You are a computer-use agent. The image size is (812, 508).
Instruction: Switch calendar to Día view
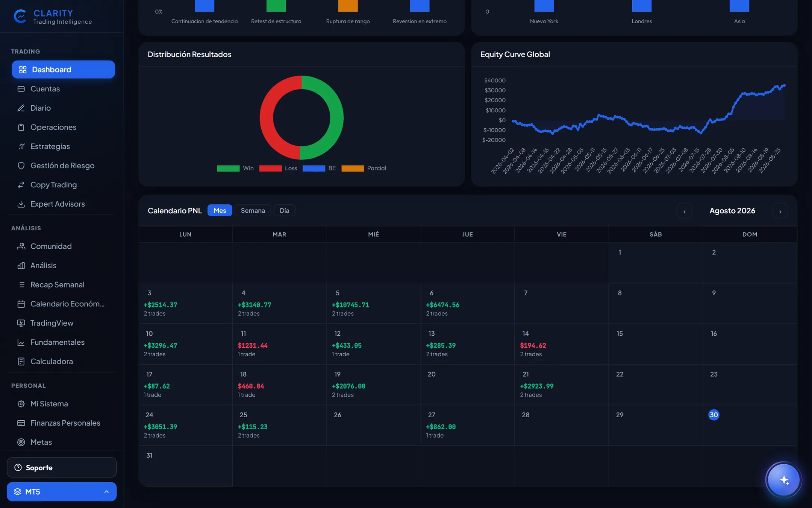pos(285,210)
